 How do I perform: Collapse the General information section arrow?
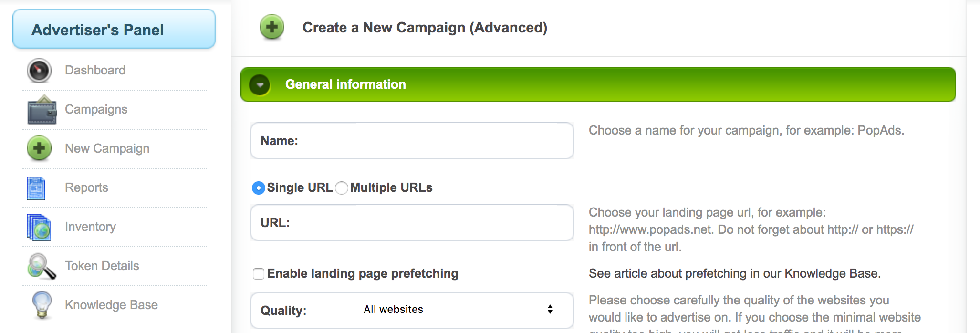(260, 85)
